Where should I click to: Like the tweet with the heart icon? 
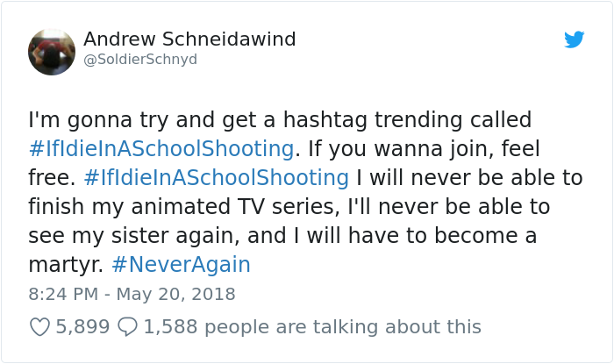[39, 327]
